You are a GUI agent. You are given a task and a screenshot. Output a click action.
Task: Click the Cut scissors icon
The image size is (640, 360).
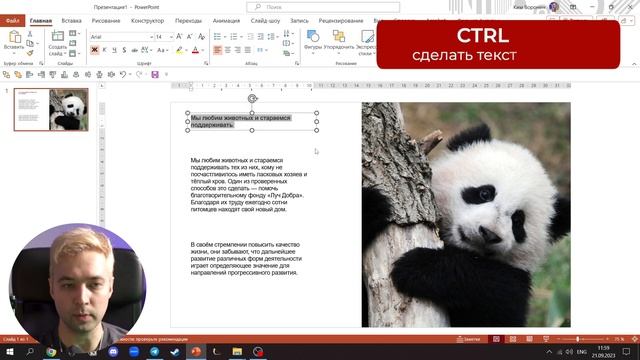(x=30, y=34)
